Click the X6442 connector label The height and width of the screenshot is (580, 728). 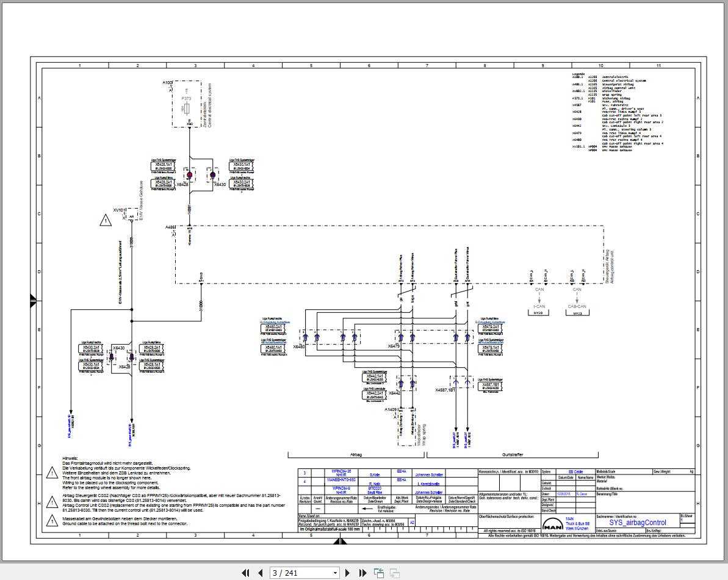394,393
